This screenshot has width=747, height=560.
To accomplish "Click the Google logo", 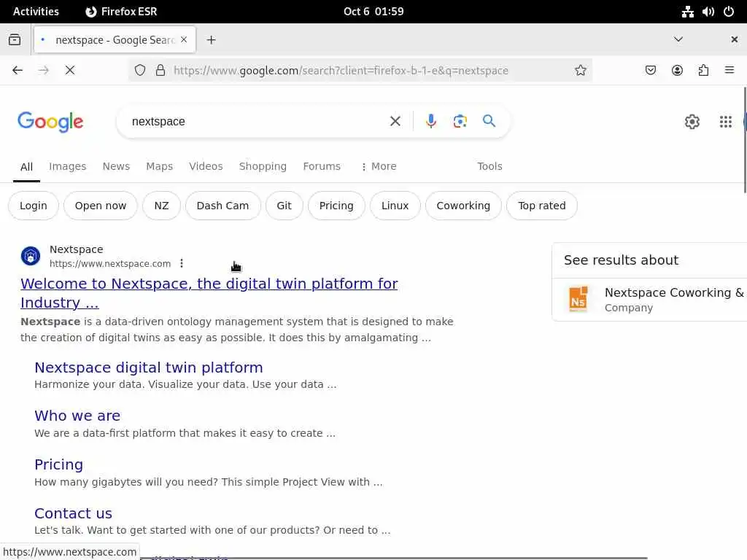I will click(50, 122).
